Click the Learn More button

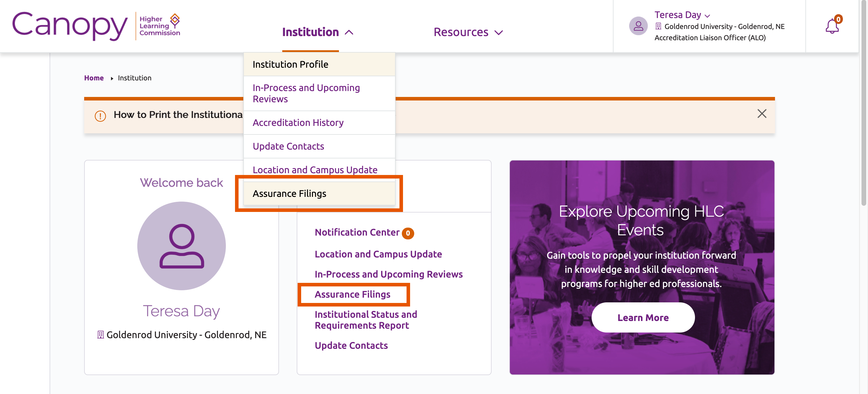[x=643, y=317]
